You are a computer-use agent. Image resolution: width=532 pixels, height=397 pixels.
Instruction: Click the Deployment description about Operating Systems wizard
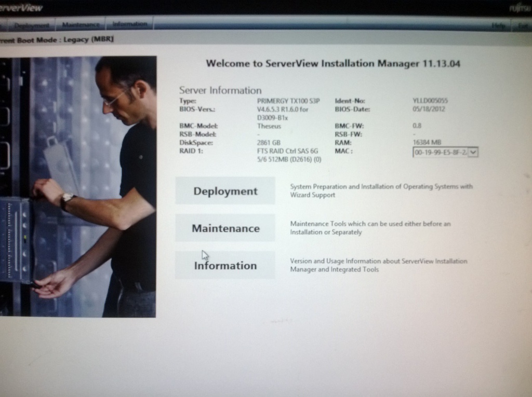coord(381,190)
